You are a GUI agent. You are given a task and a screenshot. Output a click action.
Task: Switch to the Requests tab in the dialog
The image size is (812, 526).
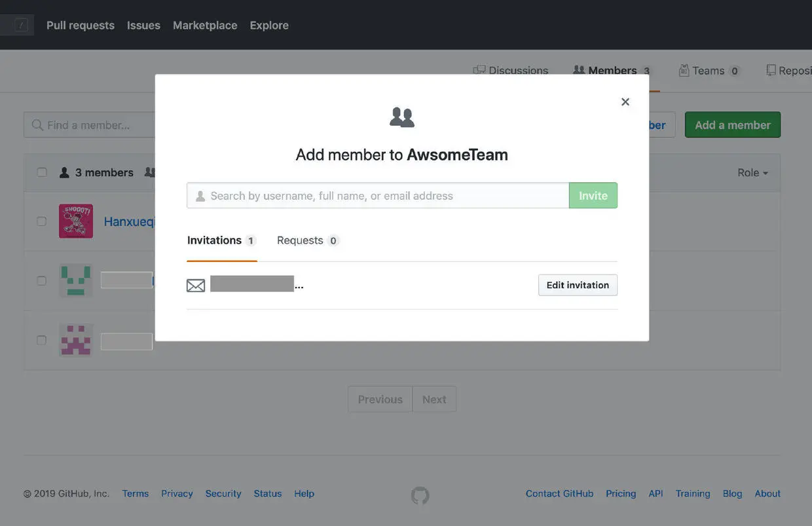(307, 240)
